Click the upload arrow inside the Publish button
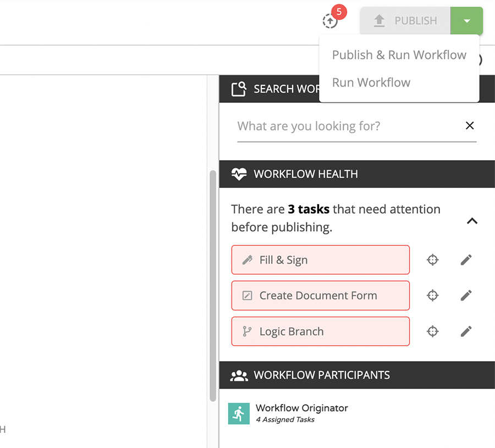Image resolution: width=495 pixels, height=448 pixels. pos(379,20)
